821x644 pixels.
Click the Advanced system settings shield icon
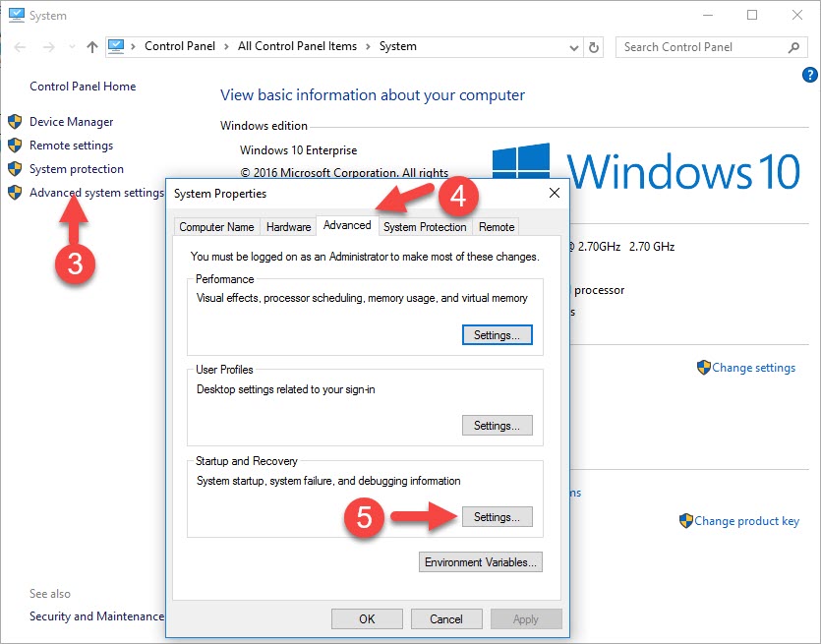(x=15, y=192)
